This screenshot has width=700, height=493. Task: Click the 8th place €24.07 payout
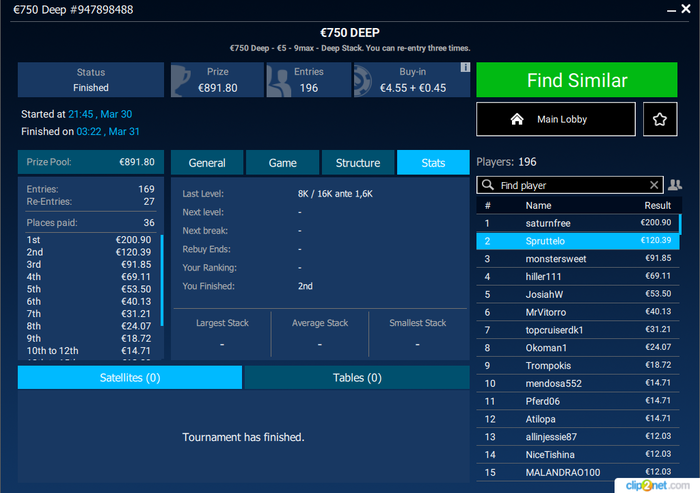click(89, 326)
